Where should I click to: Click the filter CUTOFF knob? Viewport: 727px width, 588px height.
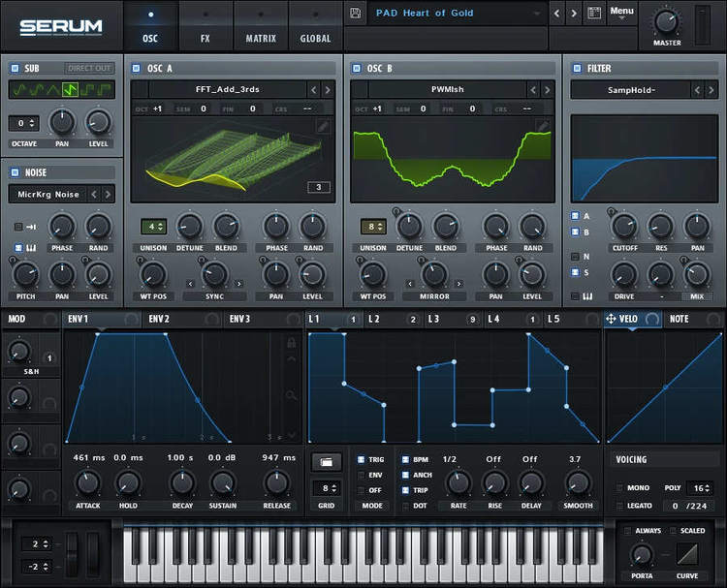click(624, 227)
